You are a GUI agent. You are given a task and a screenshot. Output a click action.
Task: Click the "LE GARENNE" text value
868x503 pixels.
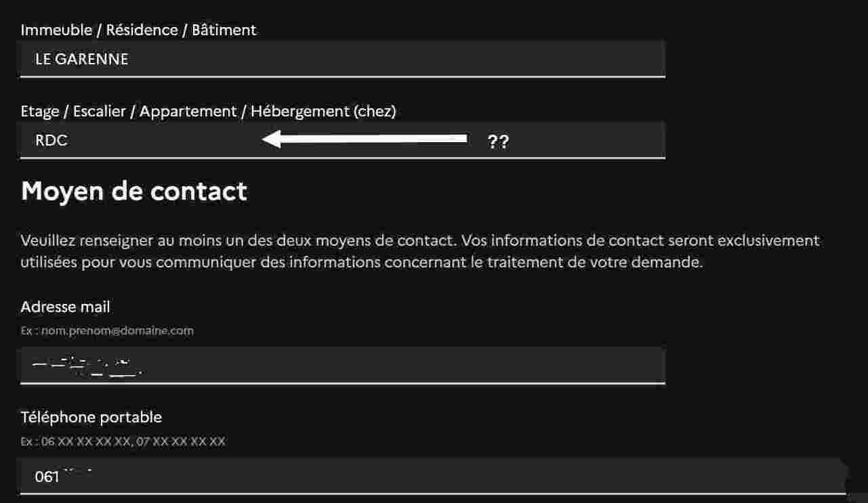click(81, 59)
